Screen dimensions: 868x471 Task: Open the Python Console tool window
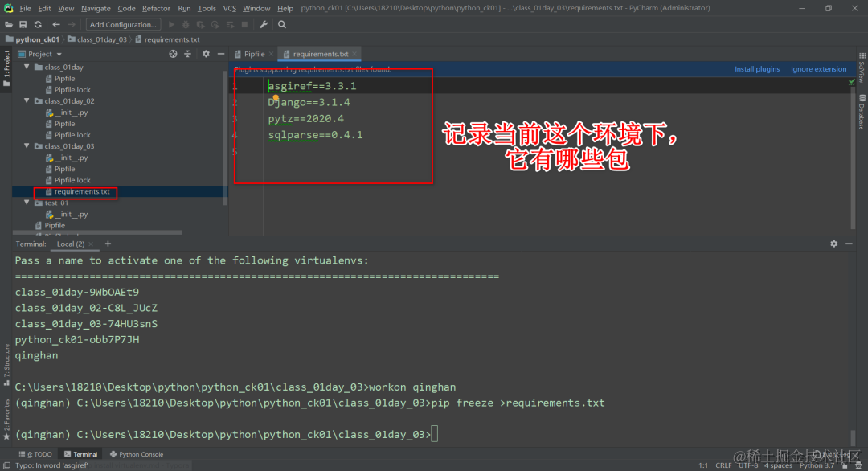(137, 454)
